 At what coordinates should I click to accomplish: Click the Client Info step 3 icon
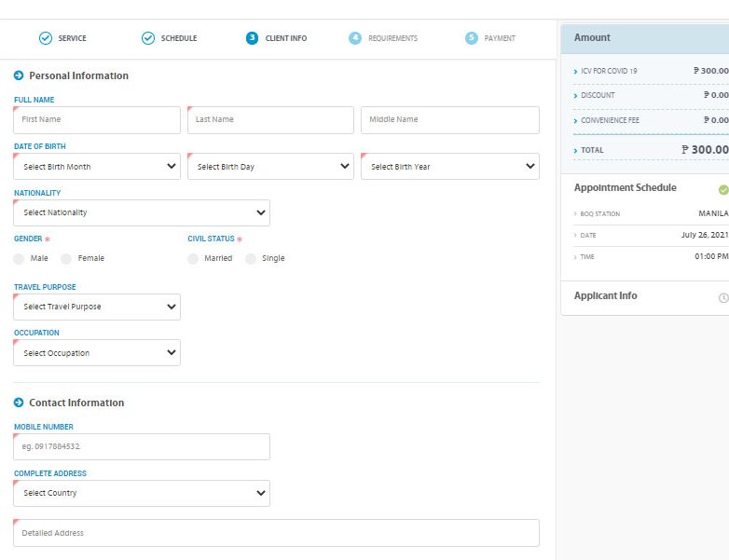(252, 38)
